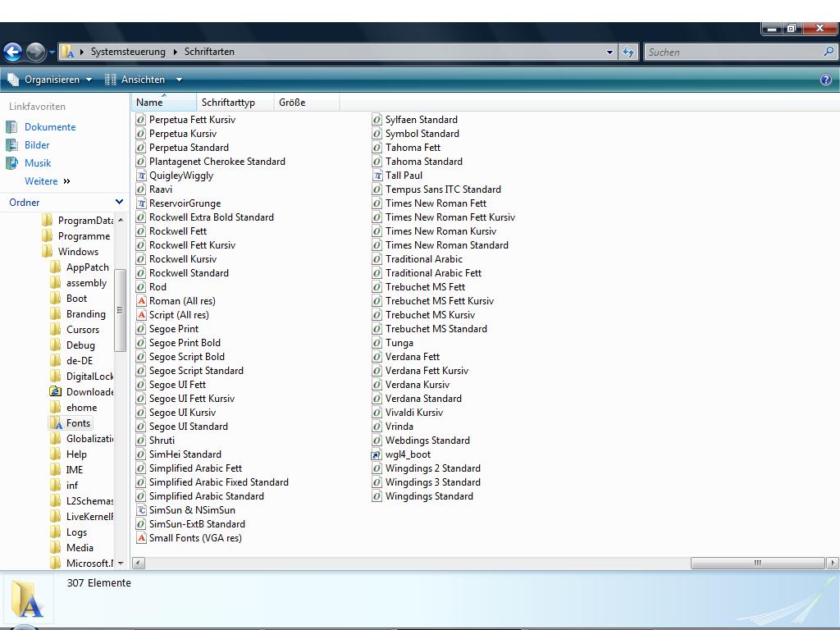Expand Weitere favorites chevron

pos(66,181)
